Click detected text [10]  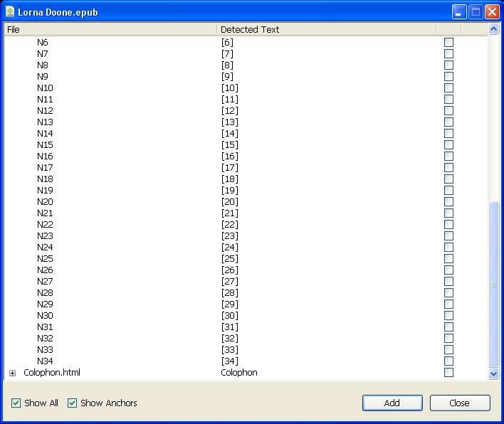[x=230, y=88]
